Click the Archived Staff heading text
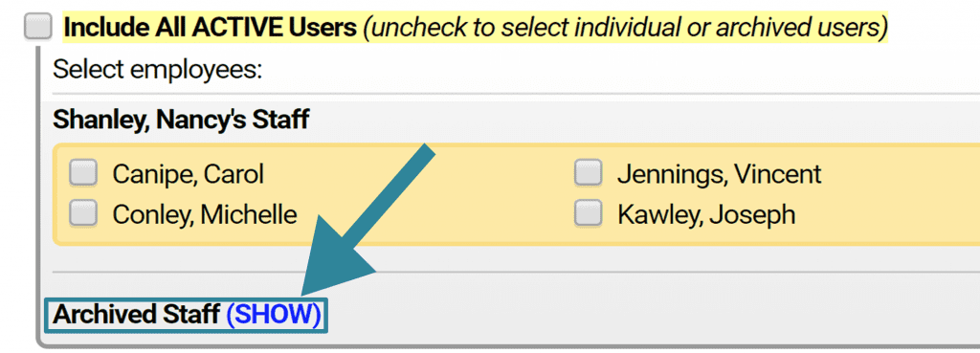980x353 pixels. click(136, 315)
